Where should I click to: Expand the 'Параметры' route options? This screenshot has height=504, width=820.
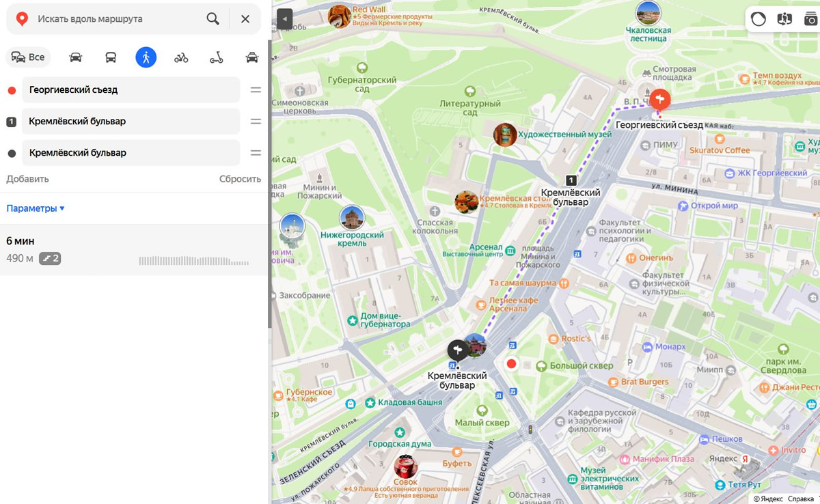coord(36,208)
